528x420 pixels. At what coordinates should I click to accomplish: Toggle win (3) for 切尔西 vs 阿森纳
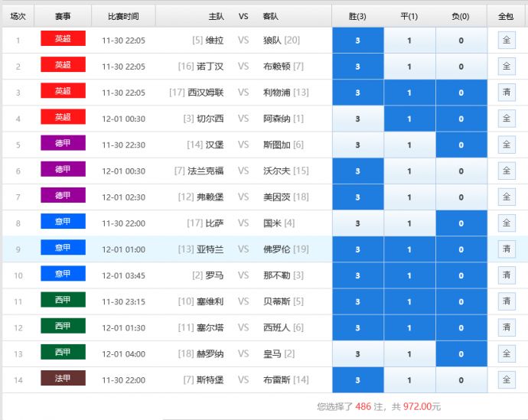coord(357,119)
